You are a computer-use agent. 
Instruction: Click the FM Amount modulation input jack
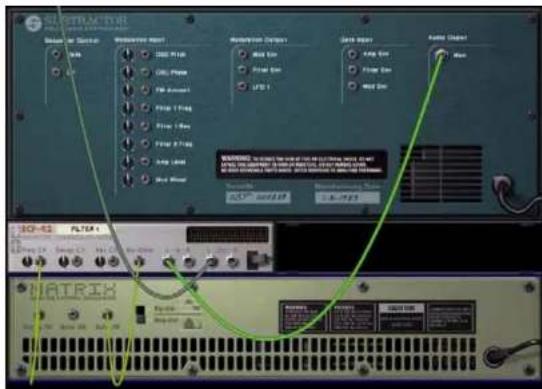click(x=145, y=90)
